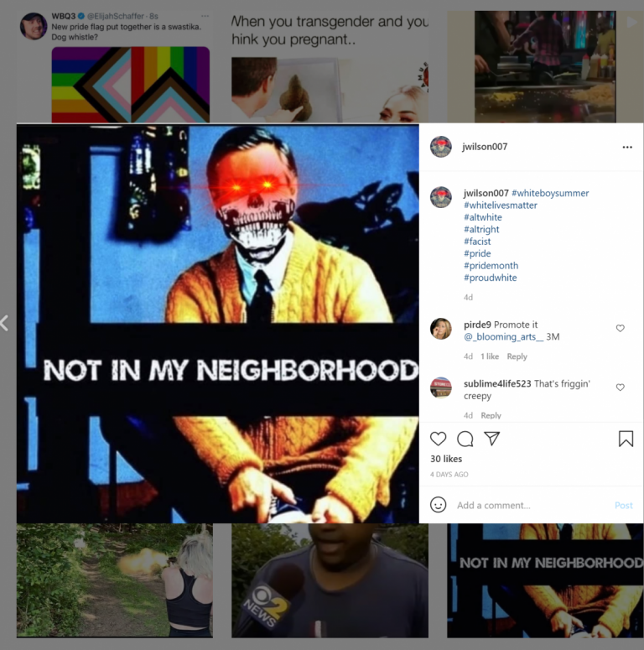Screen dimensions: 644x650
Task: Open the CBS 2 News interview thumbnail
Action: tap(330, 580)
